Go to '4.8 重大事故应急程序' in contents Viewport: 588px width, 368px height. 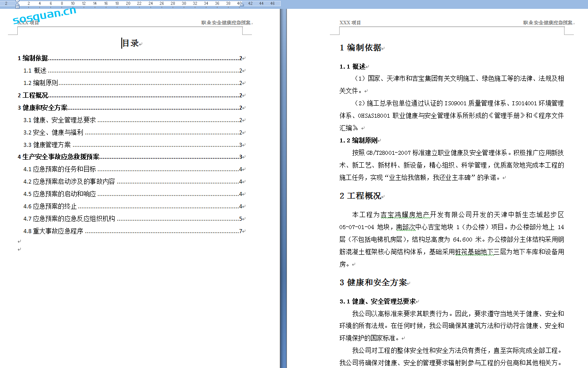[54, 231]
